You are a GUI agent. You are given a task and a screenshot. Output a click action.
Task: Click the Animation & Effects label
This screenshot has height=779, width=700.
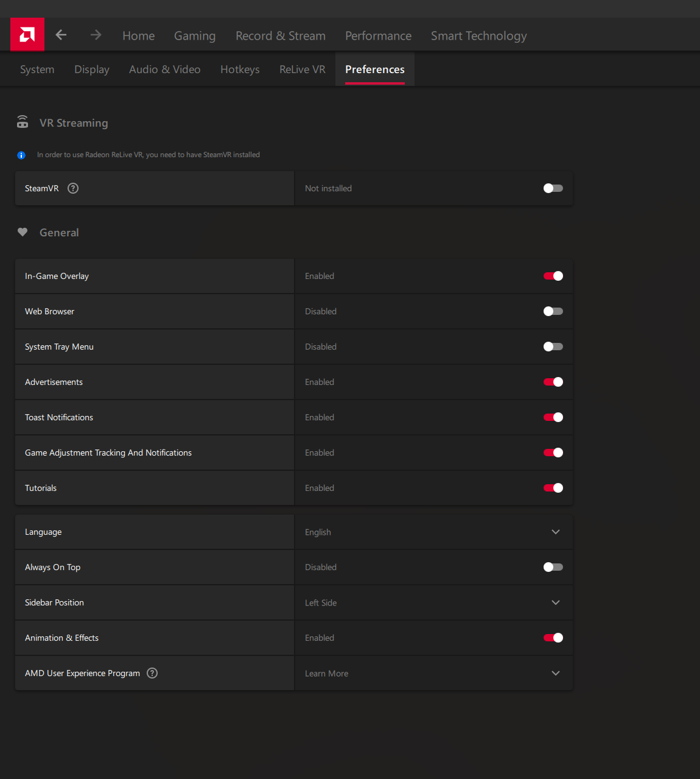point(61,638)
